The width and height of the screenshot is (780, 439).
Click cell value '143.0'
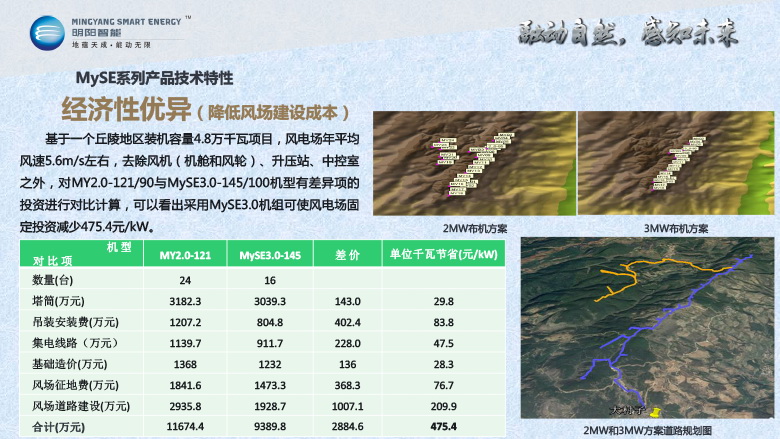pos(347,301)
